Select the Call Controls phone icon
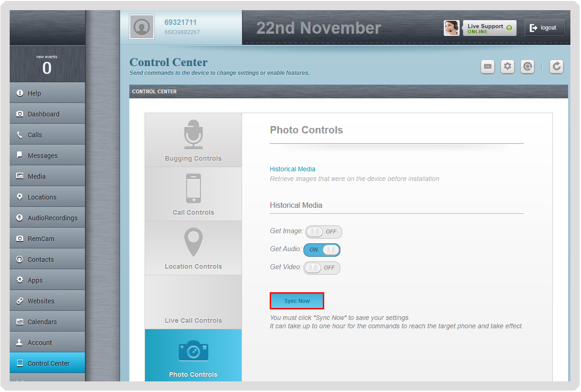 pyautogui.click(x=194, y=188)
